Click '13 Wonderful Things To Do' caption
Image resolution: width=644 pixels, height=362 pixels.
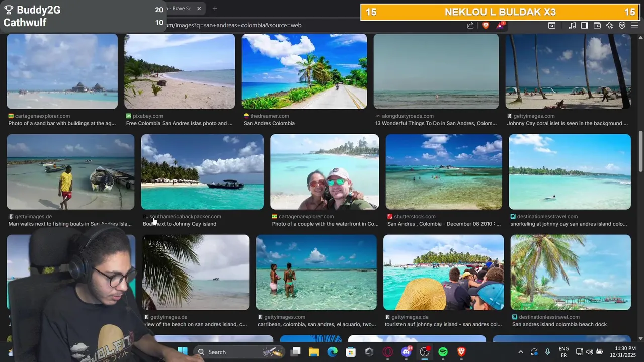point(436,123)
